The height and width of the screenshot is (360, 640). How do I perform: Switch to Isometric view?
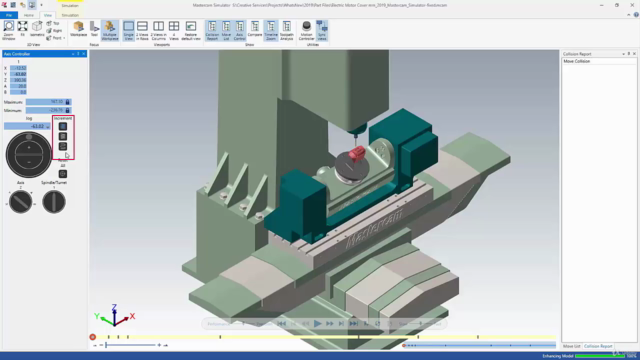(x=37, y=30)
